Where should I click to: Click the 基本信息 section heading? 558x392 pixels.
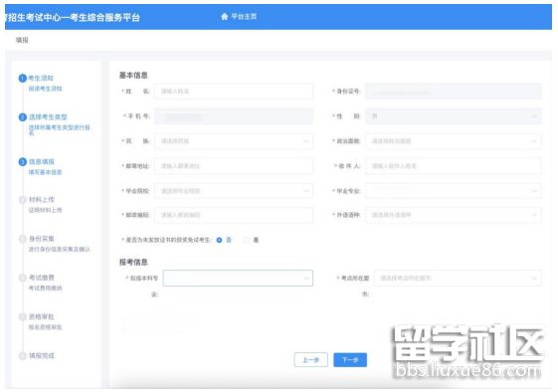[x=133, y=76]
